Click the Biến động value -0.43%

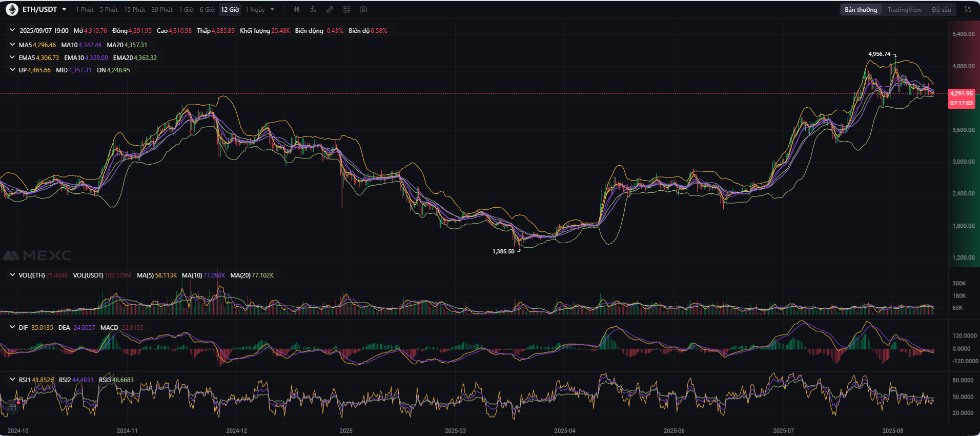tap(334, 30)
